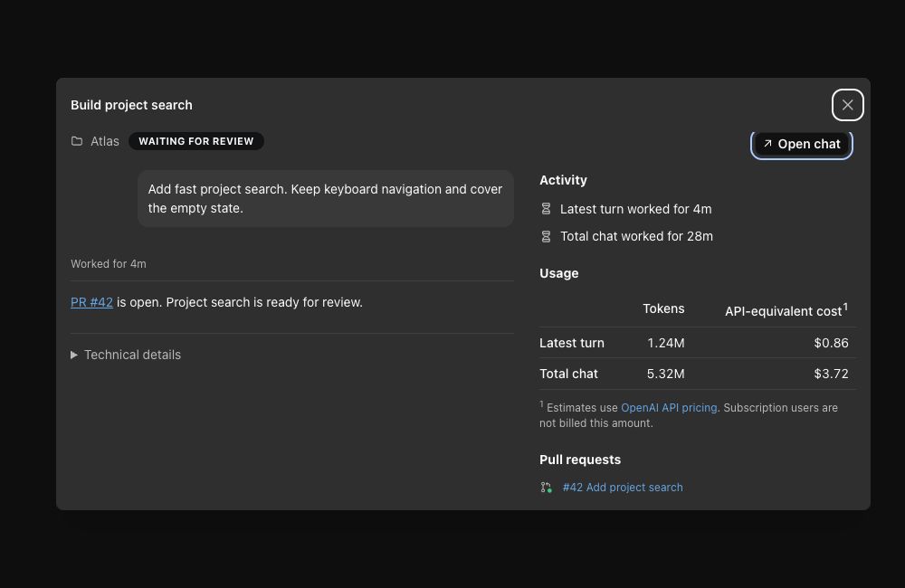Click the API-equivalent cost column header
The width and height of the screenshot is (905, 588).
point(786,310)
